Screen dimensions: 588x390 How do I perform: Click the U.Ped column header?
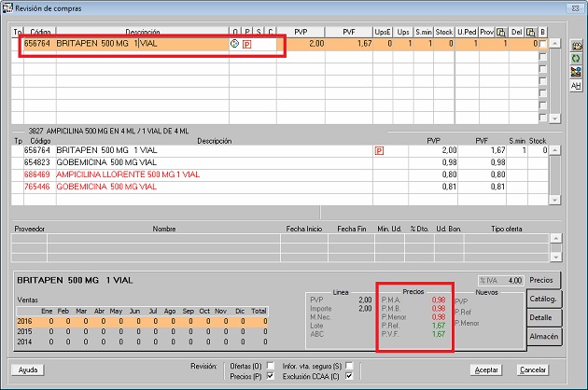[467, 33]
